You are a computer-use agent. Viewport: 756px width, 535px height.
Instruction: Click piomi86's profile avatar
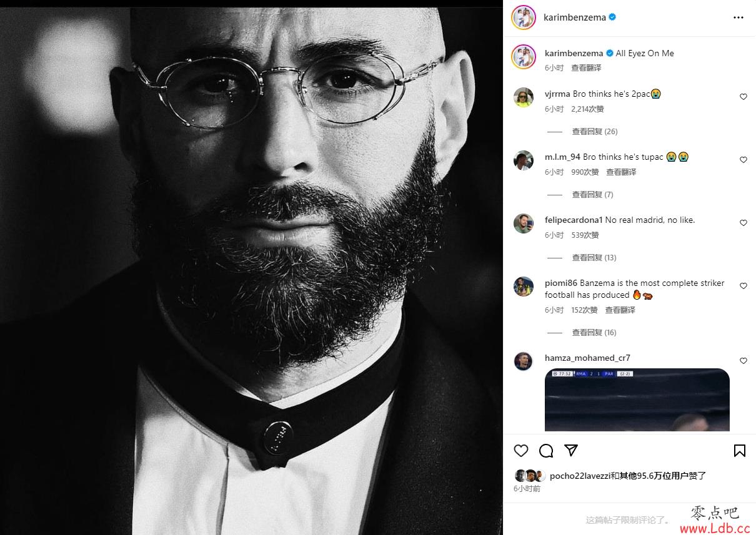[x=524, y=287]
